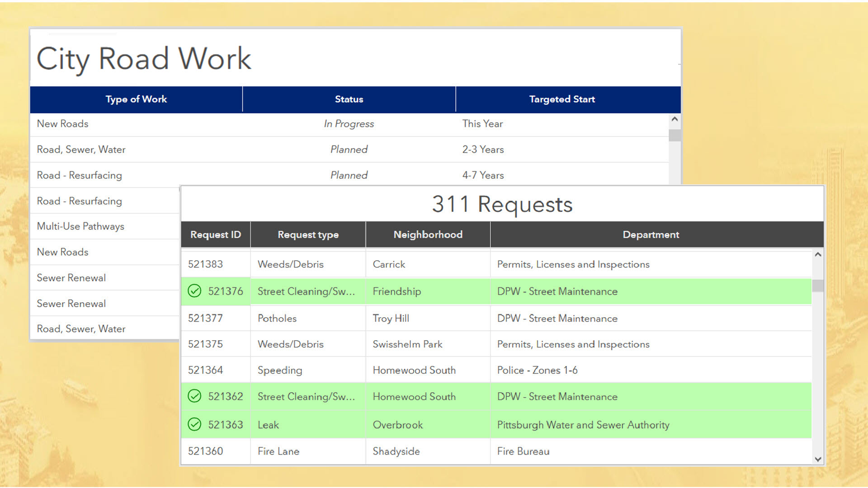The image size is (868, 488).
Task: Click the scroll-up arrow in City Road Work list
Action: coord(674,119)
